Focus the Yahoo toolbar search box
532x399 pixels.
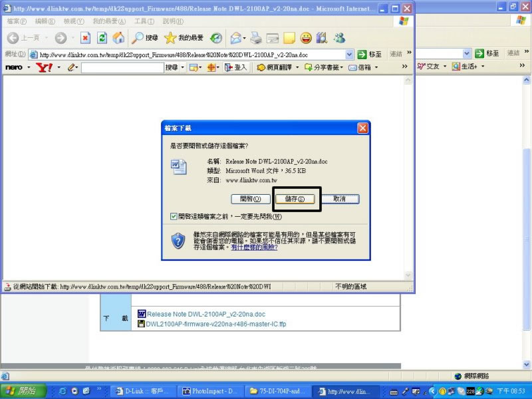122,68
